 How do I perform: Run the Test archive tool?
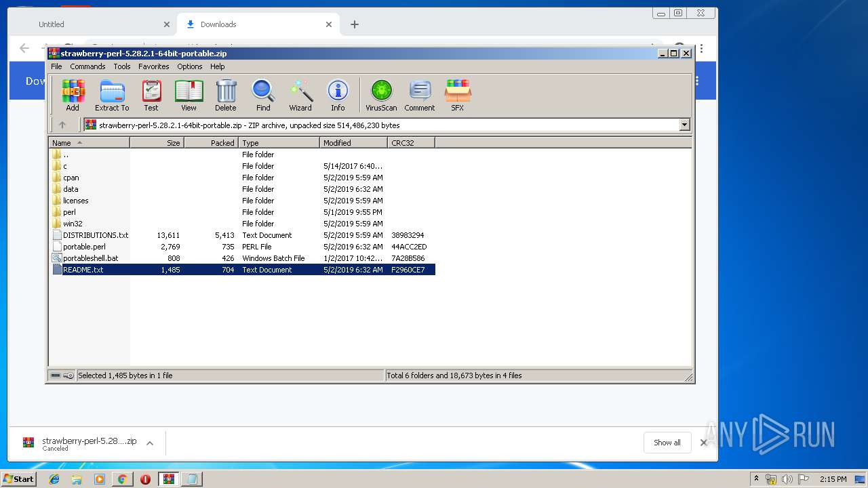151,96
